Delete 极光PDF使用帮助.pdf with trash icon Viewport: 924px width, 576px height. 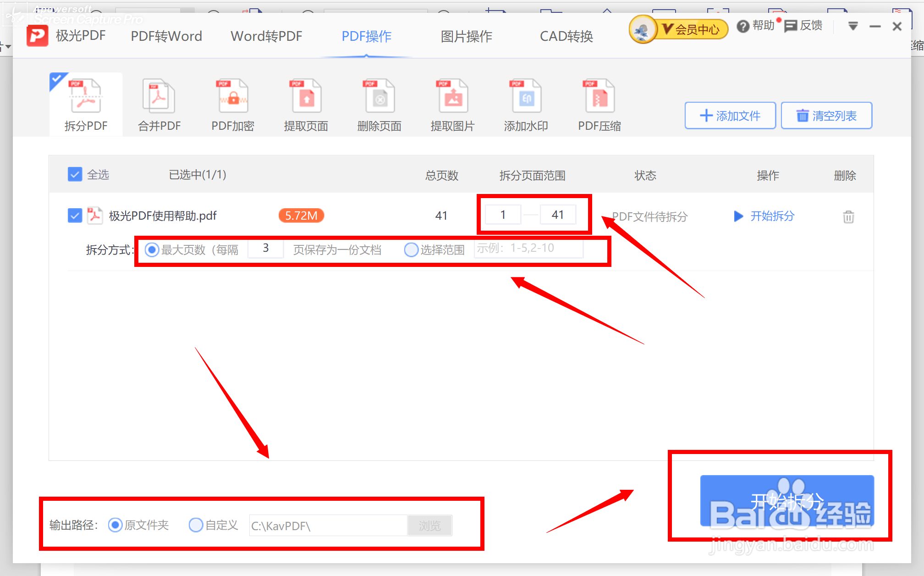pos(848,216)
